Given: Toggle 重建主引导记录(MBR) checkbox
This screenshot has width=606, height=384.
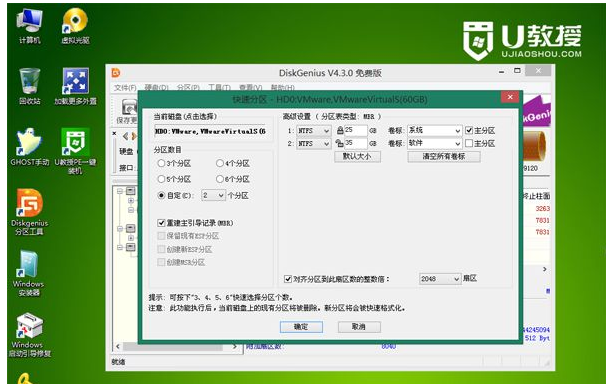Looking at the screenshot, I should tap(161, 223).
